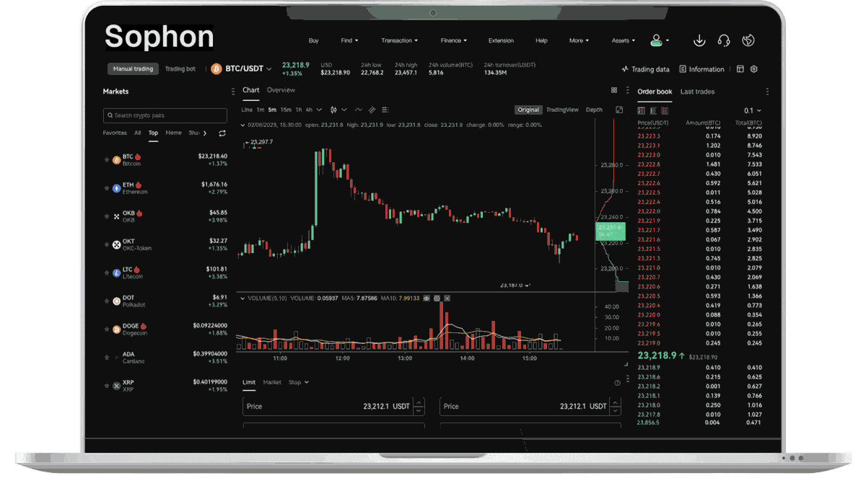
Task: Select the 1m chart interval
Action: point(261,110)
